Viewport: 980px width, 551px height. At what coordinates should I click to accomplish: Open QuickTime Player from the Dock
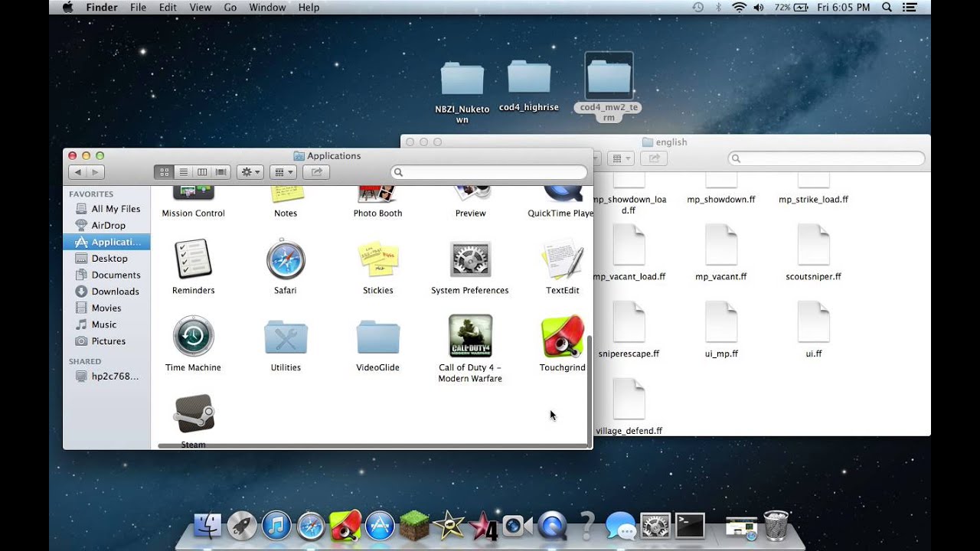point(552,526)
